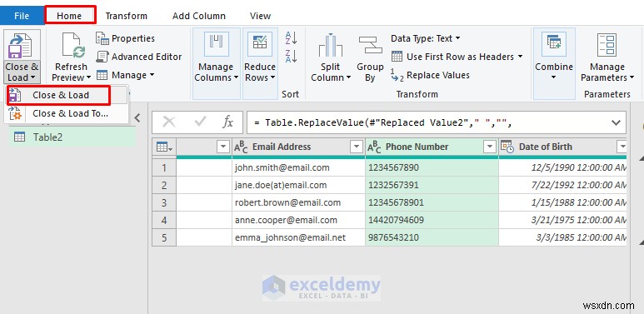
Task: Open the File tab
Action: click(22, 16)
